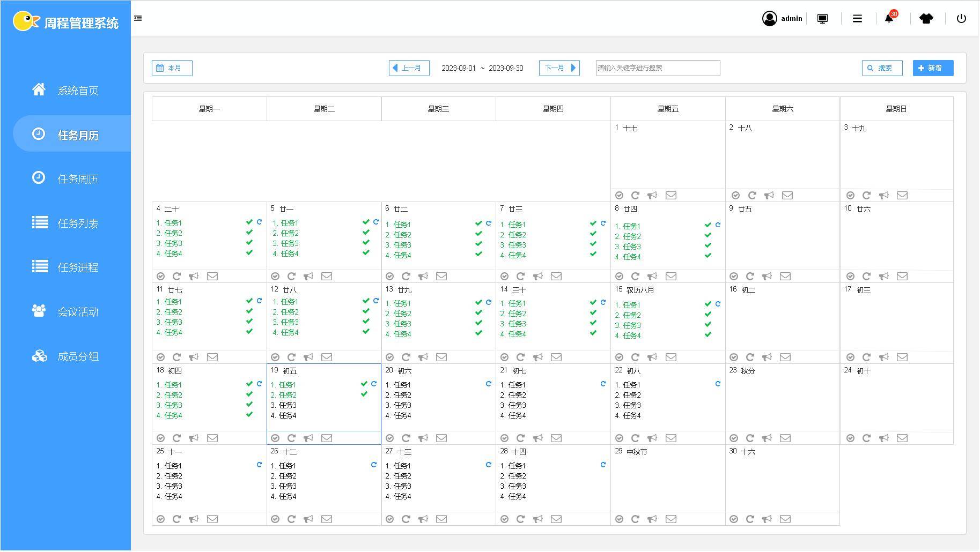Open 任务周历 in the sidebar
Image resolution: width=980 pixels, height=552 pixels.
pos(78,179)
